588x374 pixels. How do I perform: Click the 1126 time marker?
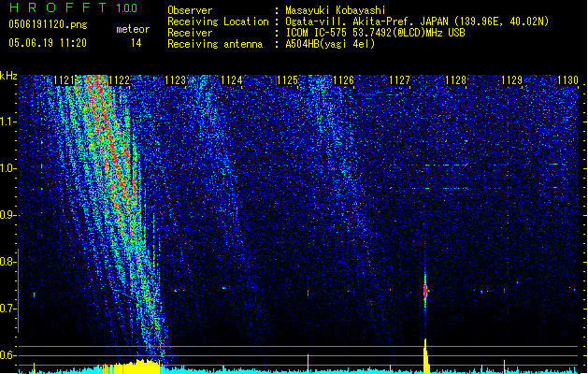(343, 80)
